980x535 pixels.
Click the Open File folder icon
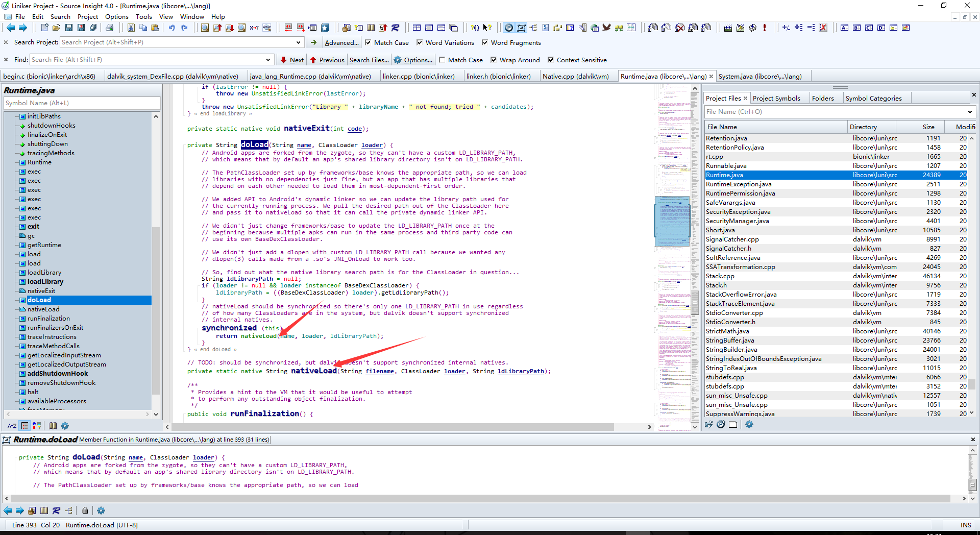coord(57,28)
